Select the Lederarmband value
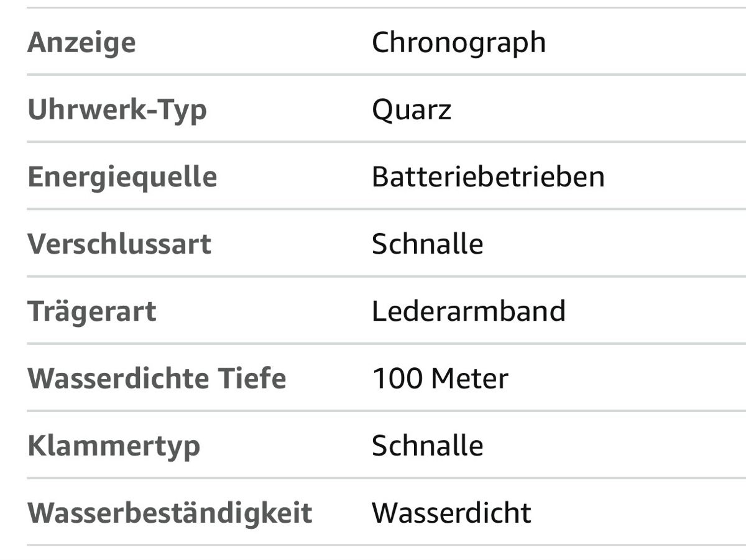746x560 pixels. click(469, 311)
